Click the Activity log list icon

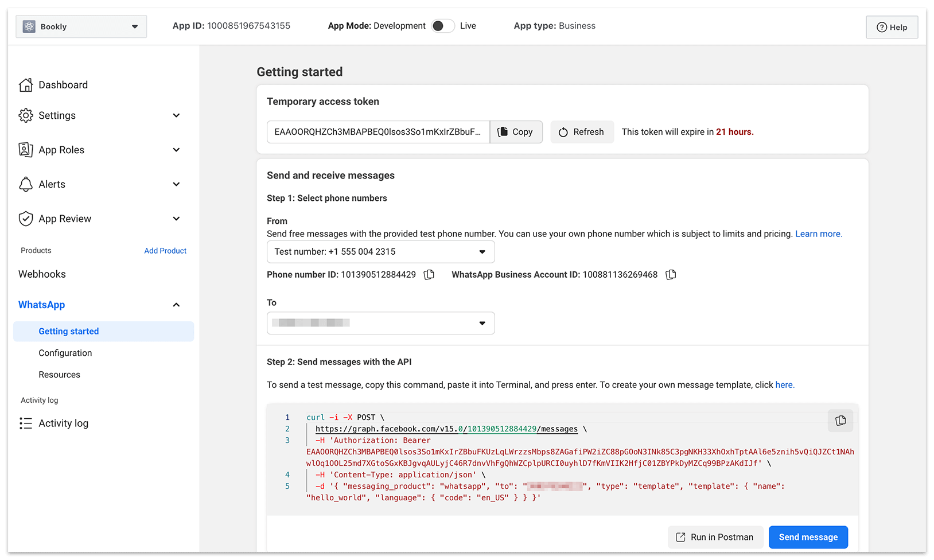click(x=26, y=423)
